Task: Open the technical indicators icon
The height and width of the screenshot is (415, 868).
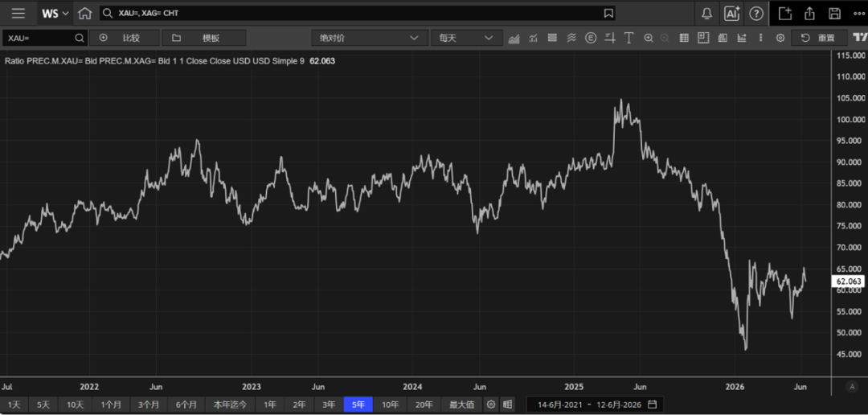Action: [x=534, y=39]
